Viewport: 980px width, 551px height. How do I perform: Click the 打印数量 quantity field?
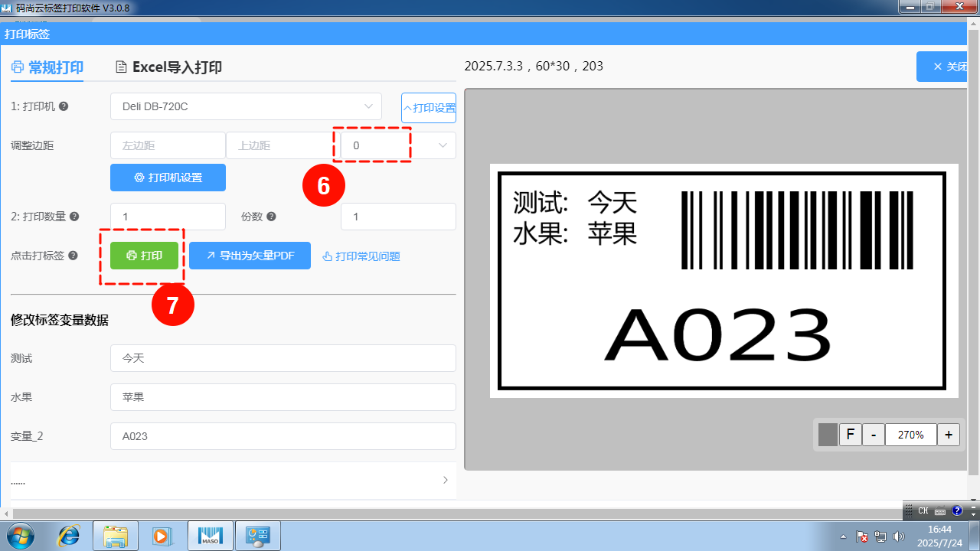coord(168,217)
